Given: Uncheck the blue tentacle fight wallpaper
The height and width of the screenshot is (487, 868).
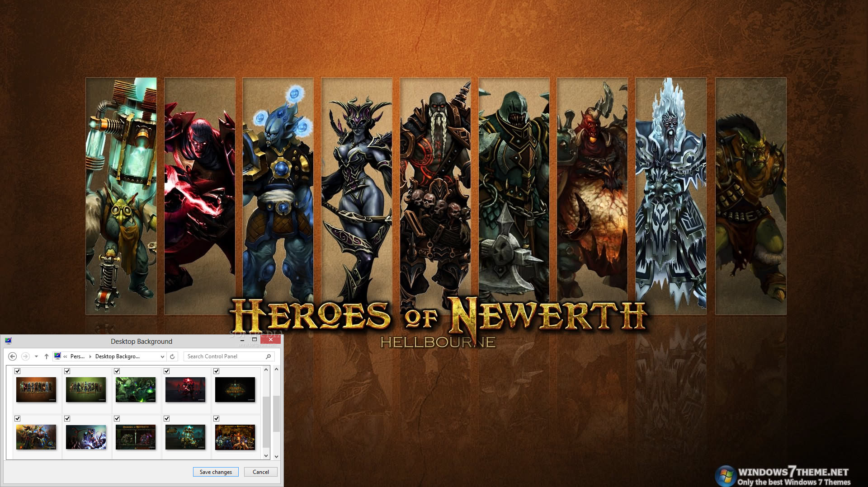Looking at the screenshot, I should 67,418.
